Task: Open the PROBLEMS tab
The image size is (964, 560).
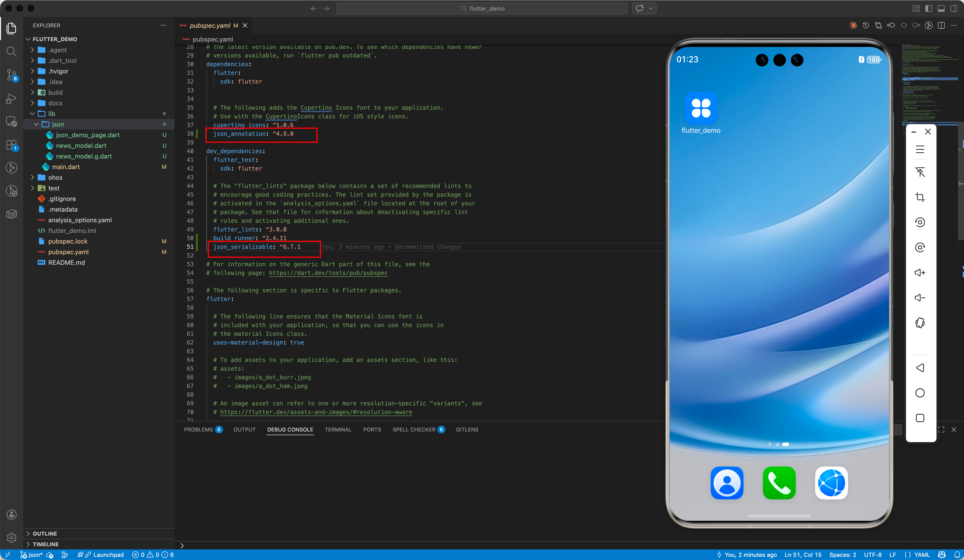Action: 198,430
